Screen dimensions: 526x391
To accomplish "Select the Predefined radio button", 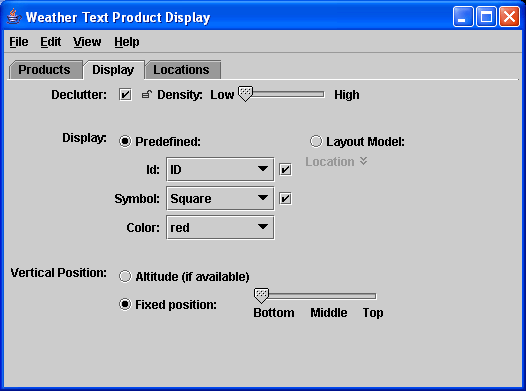I will point(125,142).
